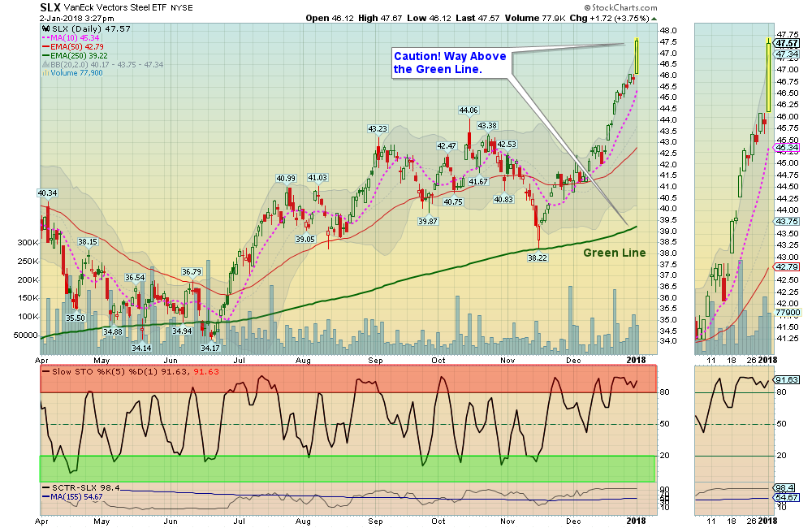Click the 44.06 price peak label
The image size is (812, 528).
click(x=469, y=110)
